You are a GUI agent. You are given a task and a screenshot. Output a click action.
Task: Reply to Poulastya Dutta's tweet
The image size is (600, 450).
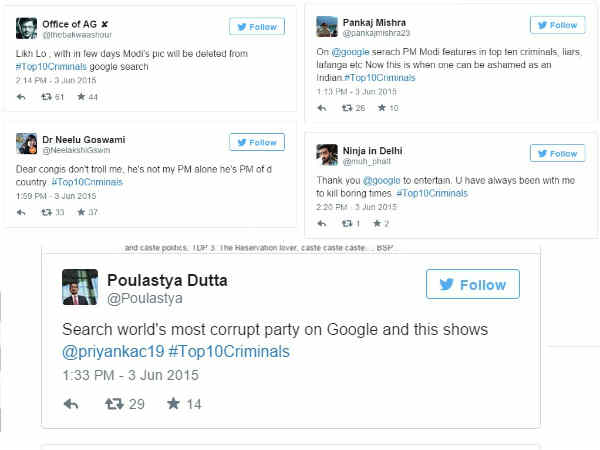(x=71, y=405)
